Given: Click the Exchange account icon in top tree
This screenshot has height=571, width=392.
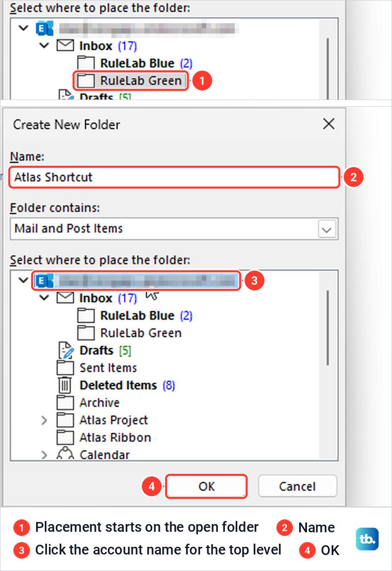Looking at the screenshot, I should [44, 28].
